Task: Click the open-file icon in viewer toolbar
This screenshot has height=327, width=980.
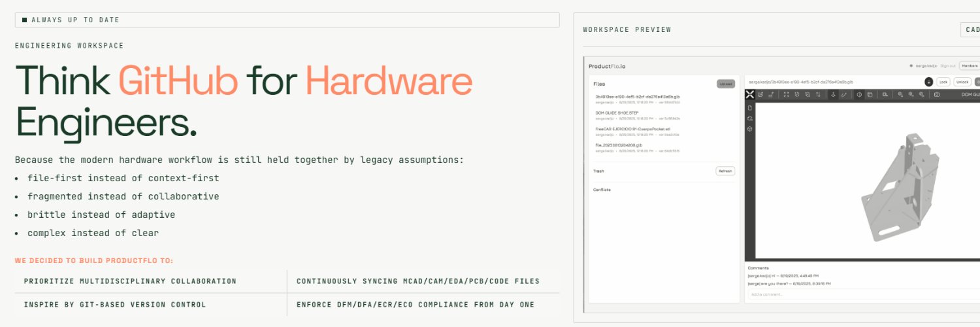Action: [x=760, y=94]
